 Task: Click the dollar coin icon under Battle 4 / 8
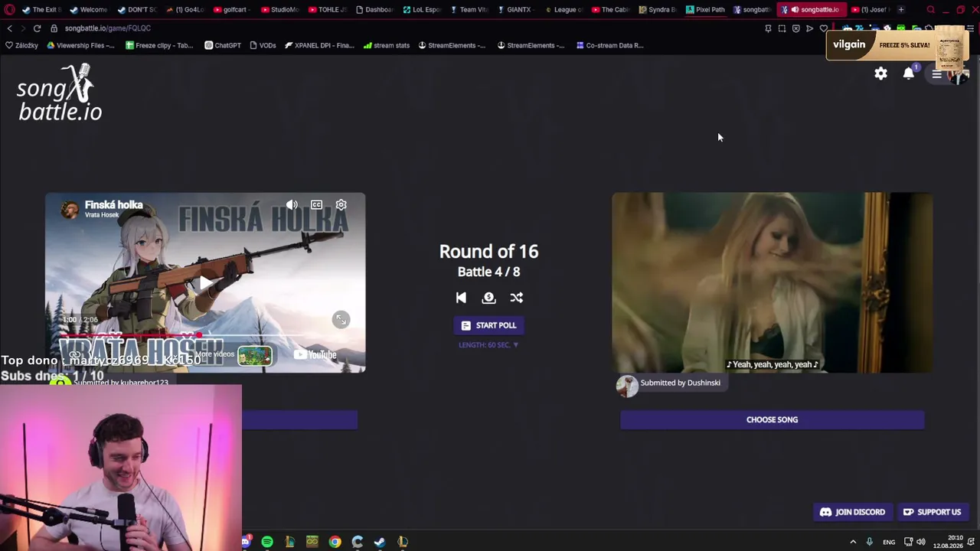pos(488,298)
